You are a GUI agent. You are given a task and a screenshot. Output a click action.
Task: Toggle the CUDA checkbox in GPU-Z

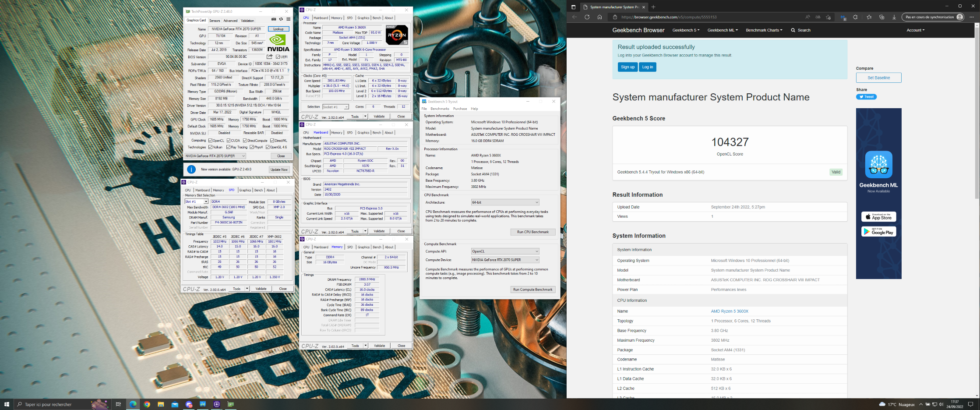click(228, 141)
